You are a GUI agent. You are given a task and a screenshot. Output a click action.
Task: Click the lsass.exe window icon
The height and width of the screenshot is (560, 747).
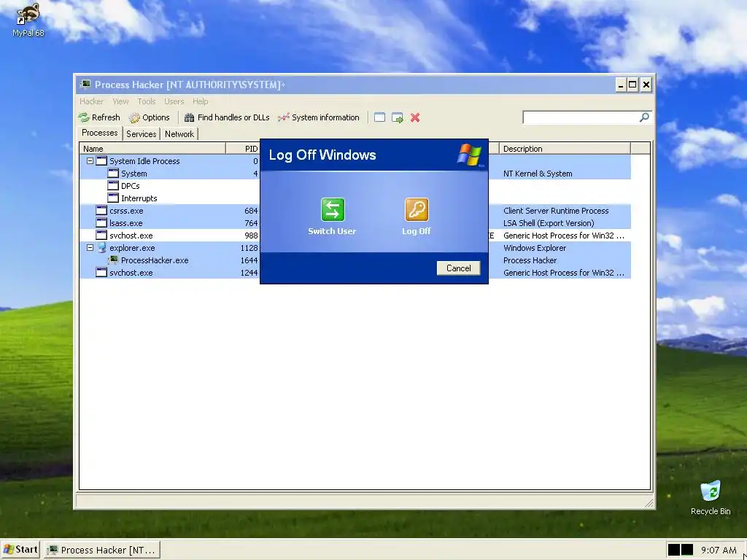tap(101, 223)
